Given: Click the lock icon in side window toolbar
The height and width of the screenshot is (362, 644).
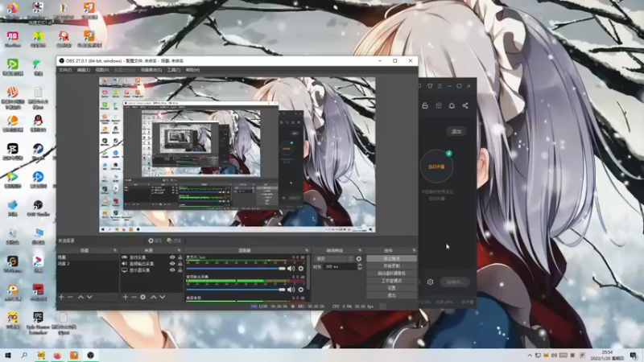Looking at the screenshot, I should pyautogui.click(x=425, y=105).
